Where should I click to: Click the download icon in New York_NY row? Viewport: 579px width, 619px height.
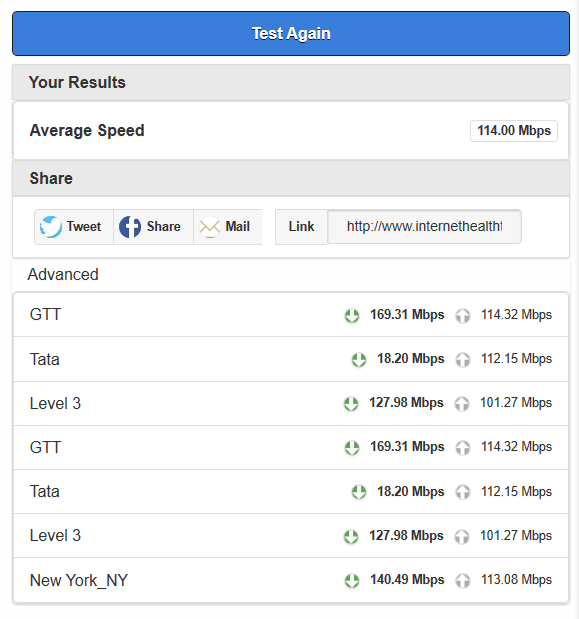352,581
